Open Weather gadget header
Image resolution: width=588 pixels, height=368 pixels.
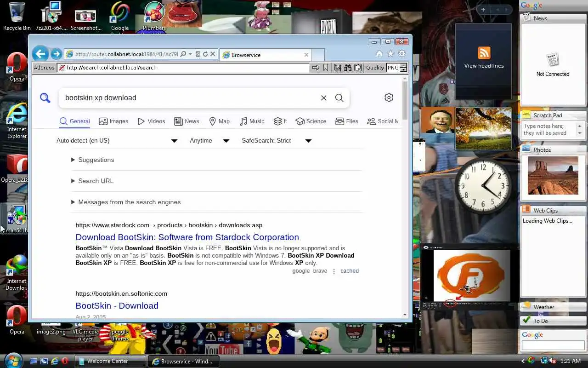553,307
